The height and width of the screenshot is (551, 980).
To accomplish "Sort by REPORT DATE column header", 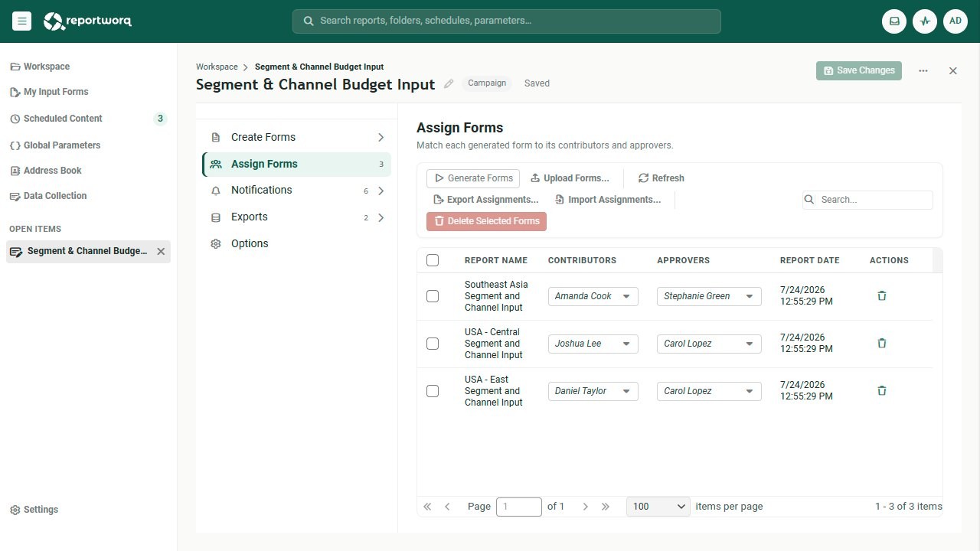I will (810, 260).
